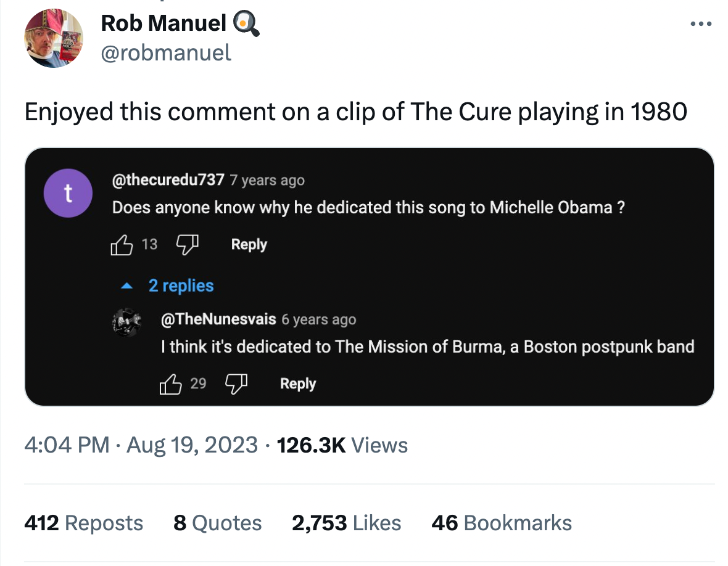Screen dimensions: 728x566
Task: Dislike the Michelle Obama comment
Action: (187, 245)
